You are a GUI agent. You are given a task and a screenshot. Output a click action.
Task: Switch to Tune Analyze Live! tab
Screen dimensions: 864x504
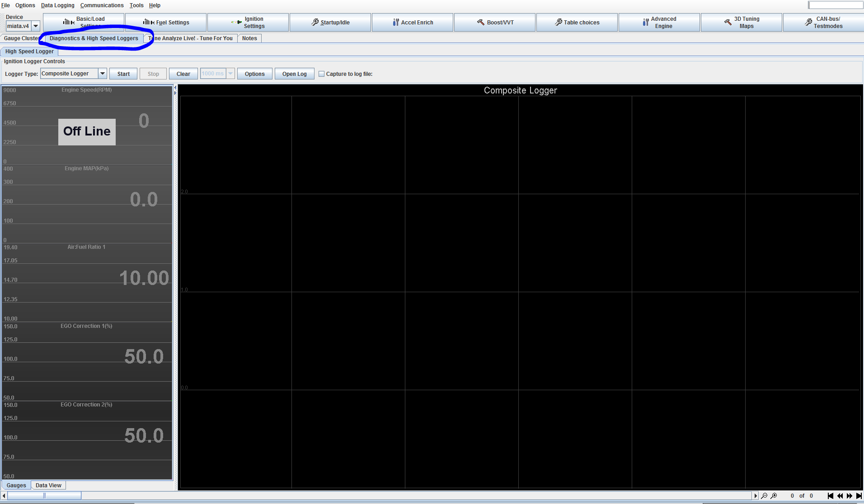coord(190,38)
